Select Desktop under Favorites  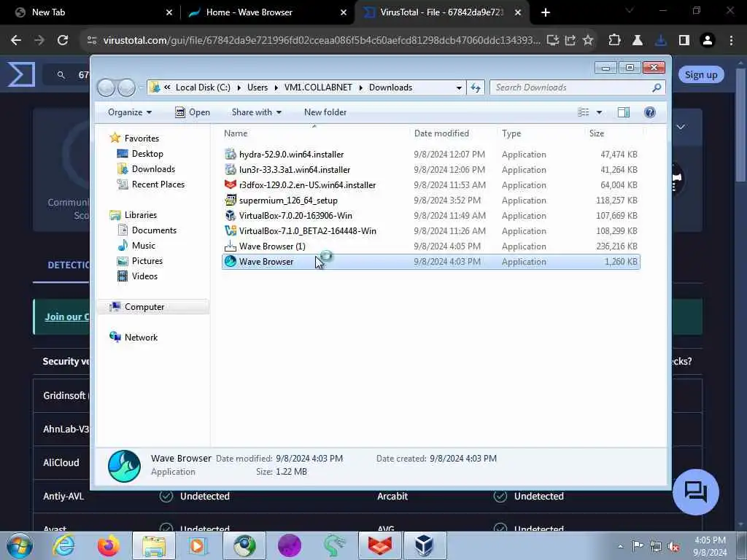[x=147, y=153]
